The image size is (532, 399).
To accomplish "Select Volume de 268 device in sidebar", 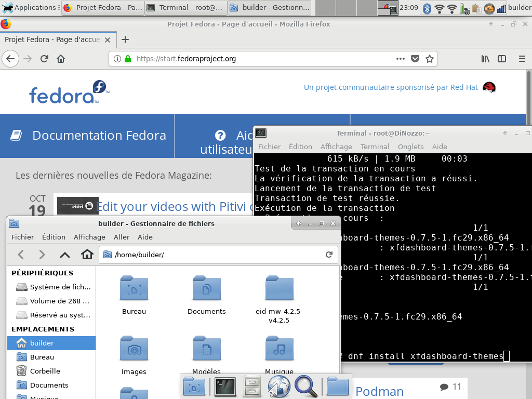I will pyautogui.click(x=51, y=301).
